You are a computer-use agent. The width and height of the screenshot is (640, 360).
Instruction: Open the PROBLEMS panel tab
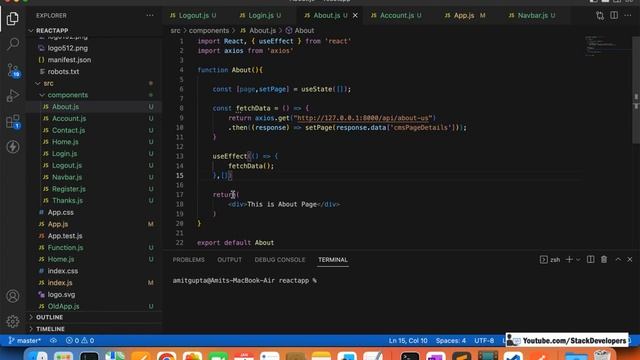point(189,260)
